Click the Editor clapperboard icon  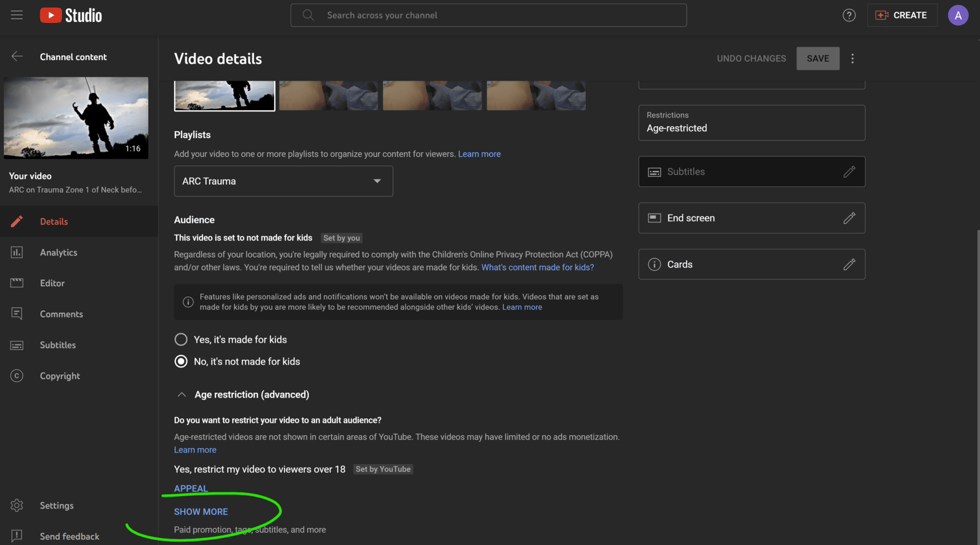17,283
